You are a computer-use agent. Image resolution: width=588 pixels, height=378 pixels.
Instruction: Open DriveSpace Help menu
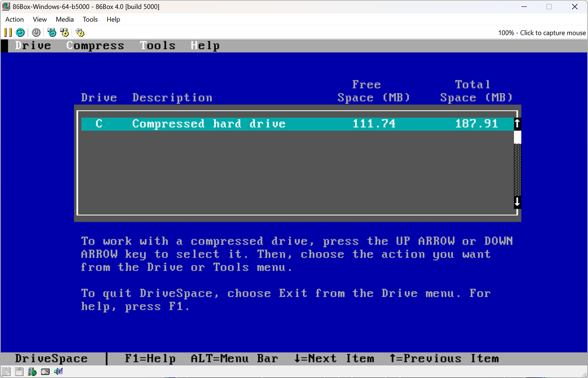205,46
